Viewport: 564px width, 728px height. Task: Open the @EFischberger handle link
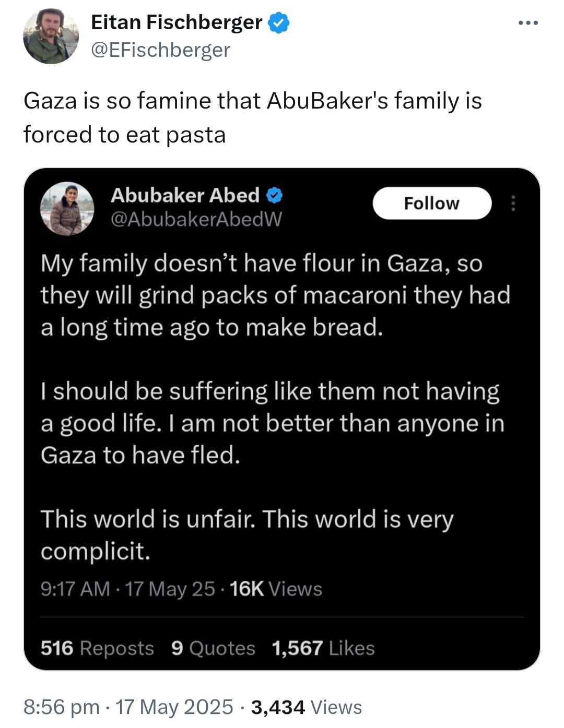(x=160, y=50)
